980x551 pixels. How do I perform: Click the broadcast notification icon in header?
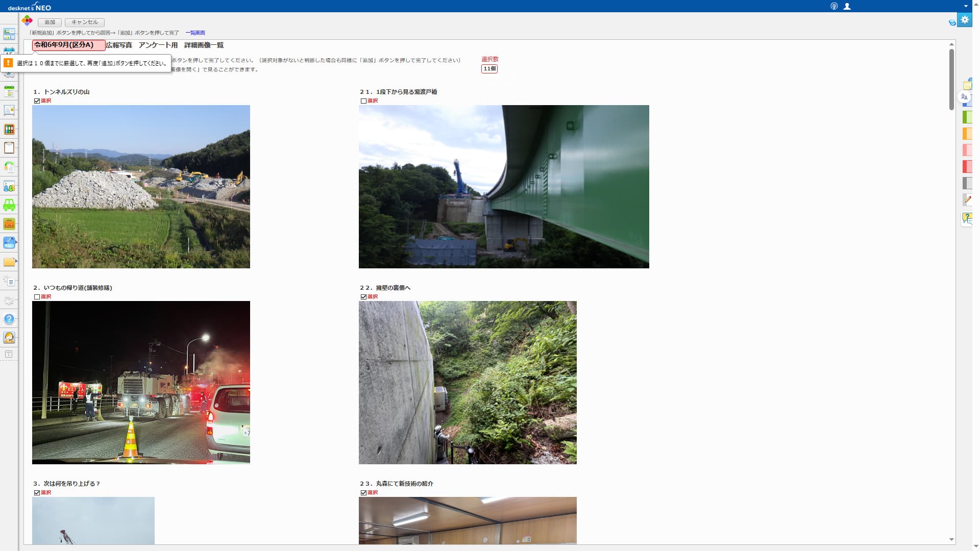click(x=834, y=7)
